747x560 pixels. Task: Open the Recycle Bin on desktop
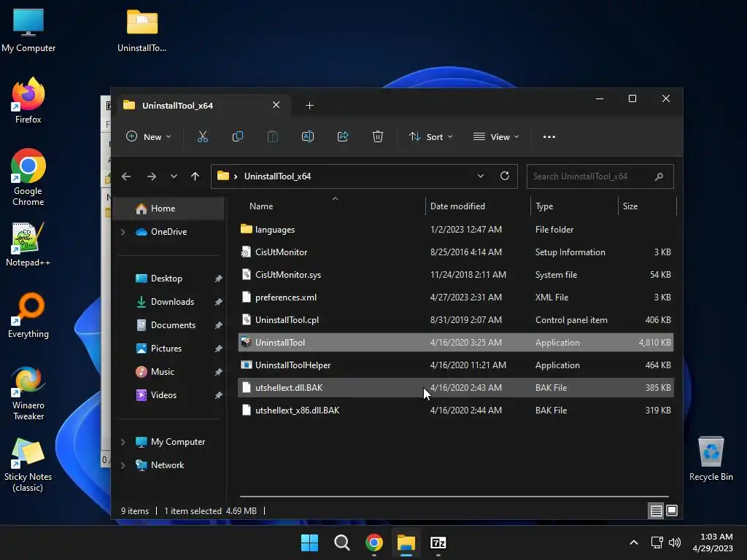(711, 459)
